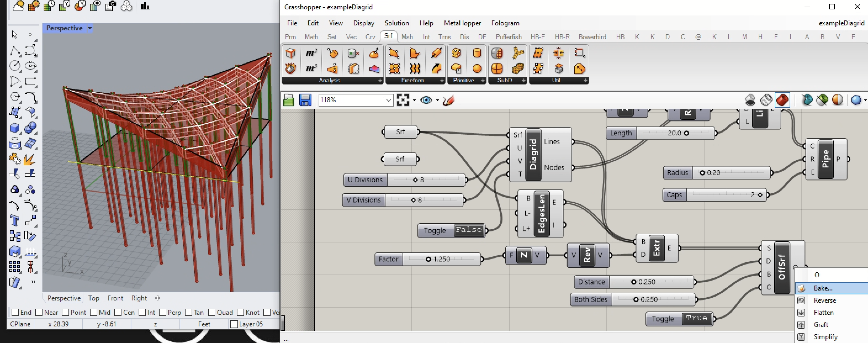Click the True boolean toggle value
The image size is (868, 343).
[x=697, y=318]
